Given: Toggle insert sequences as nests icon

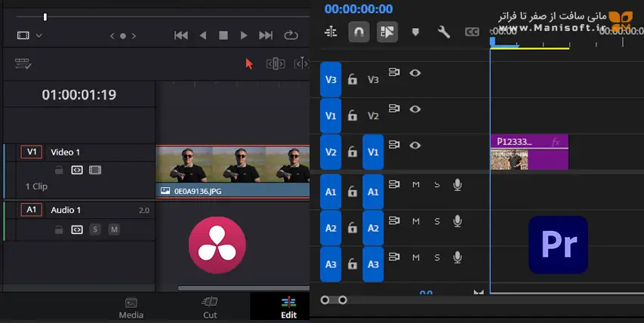Looking at the screenshot, I should point(331,32).
